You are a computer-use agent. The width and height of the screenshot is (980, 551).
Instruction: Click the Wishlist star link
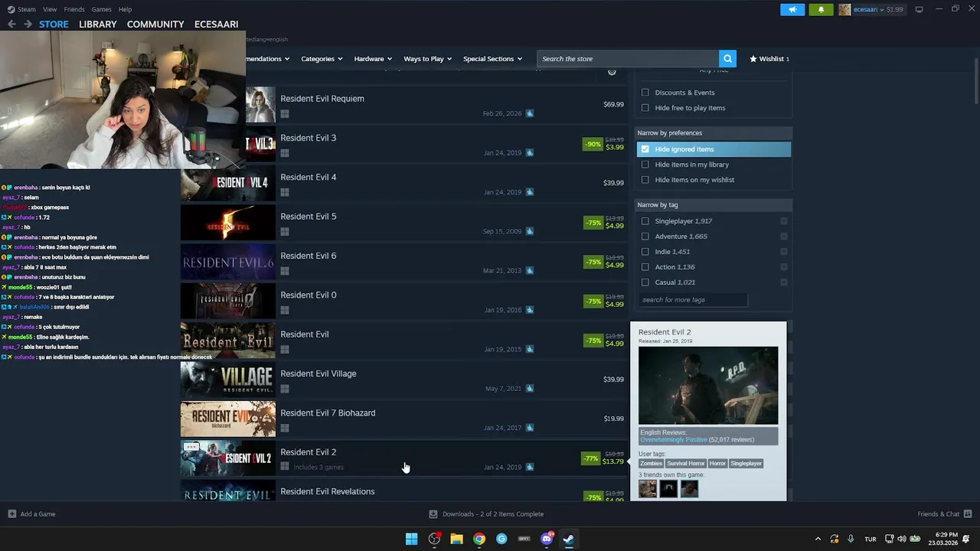coord(769,59)
